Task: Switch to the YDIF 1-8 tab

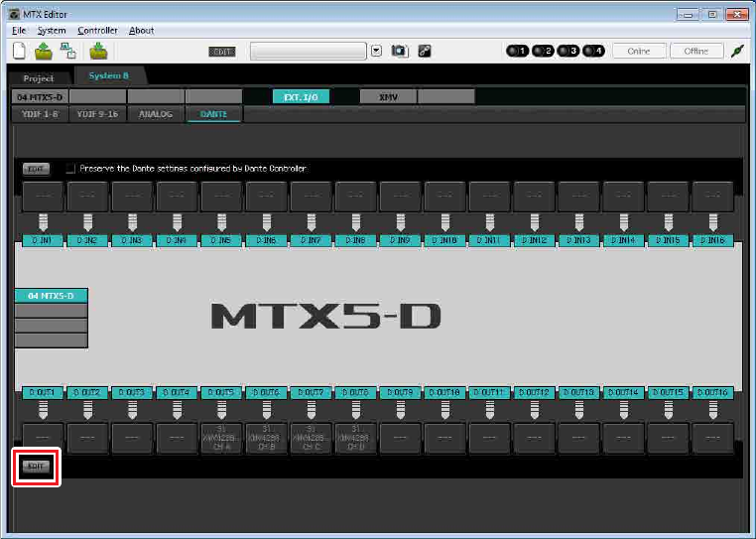Action: (x=40, y=114)
